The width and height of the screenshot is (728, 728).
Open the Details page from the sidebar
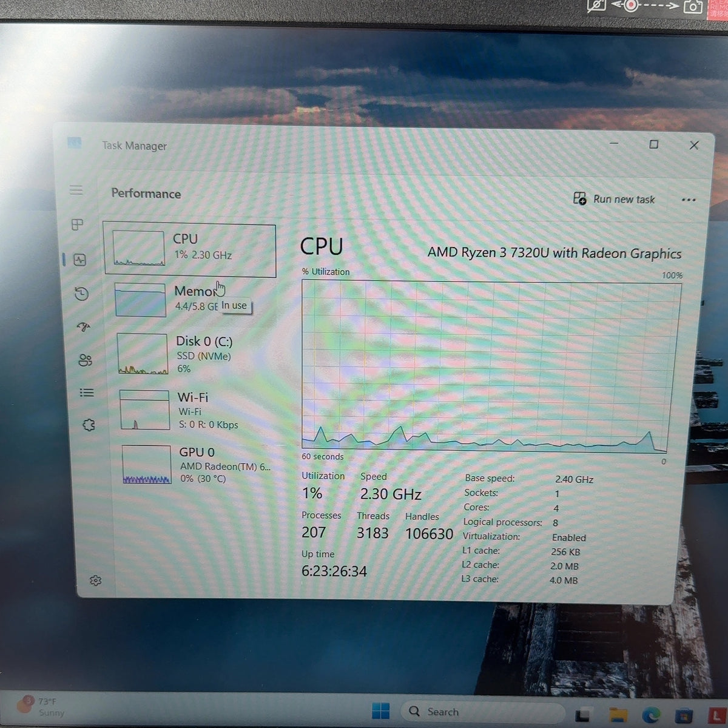point(87,393)
